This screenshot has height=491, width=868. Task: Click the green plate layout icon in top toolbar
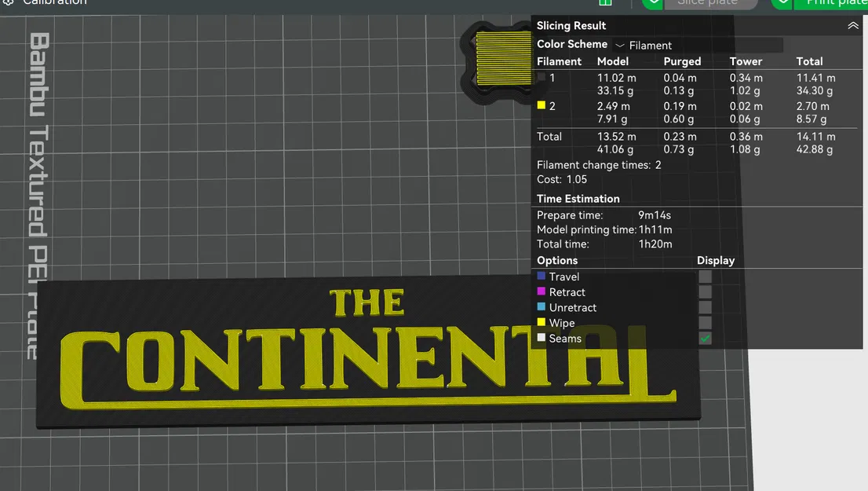tap(605, 3)
